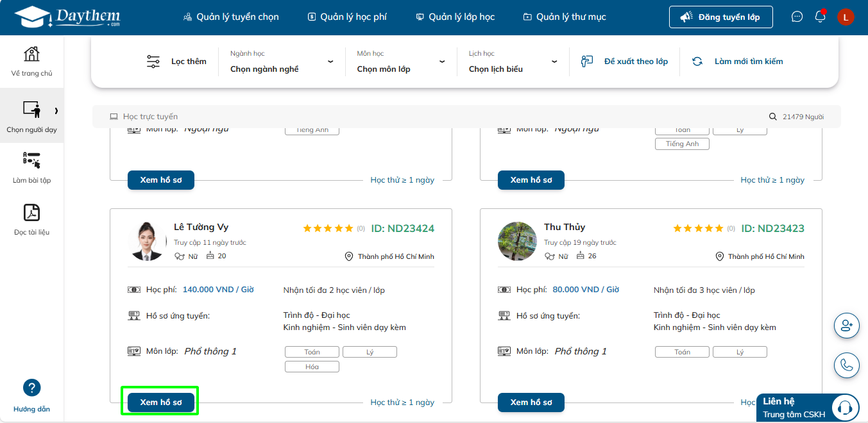868x423 pixels.
Task: View Lê Tường Vy's profile via Xem hồ sơ
Action: click(x=161, y=402)
